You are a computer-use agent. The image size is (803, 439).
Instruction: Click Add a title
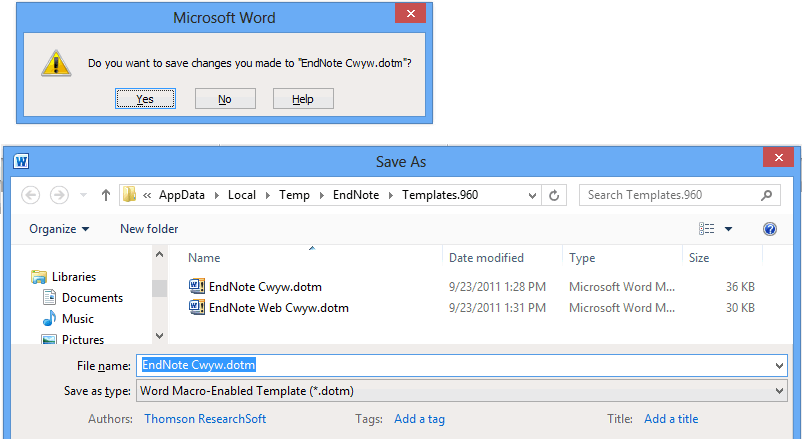coord(671,419)
